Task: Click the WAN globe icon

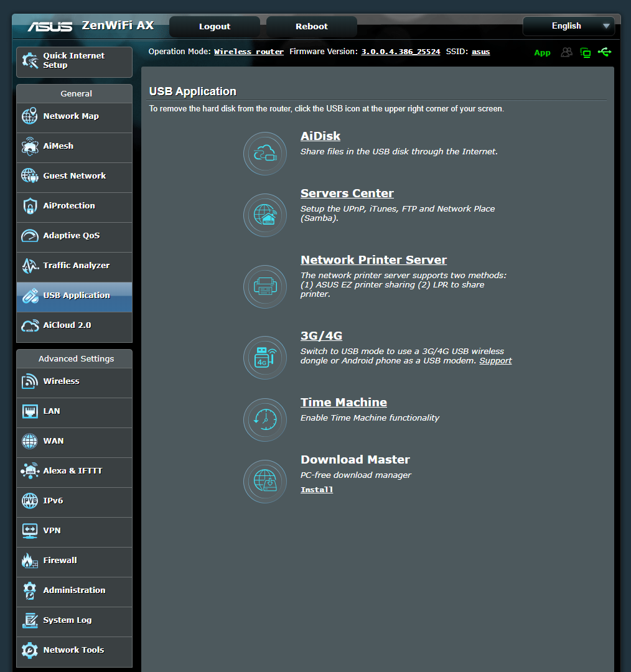Action: pyautogui.click(x=30, y=441)
